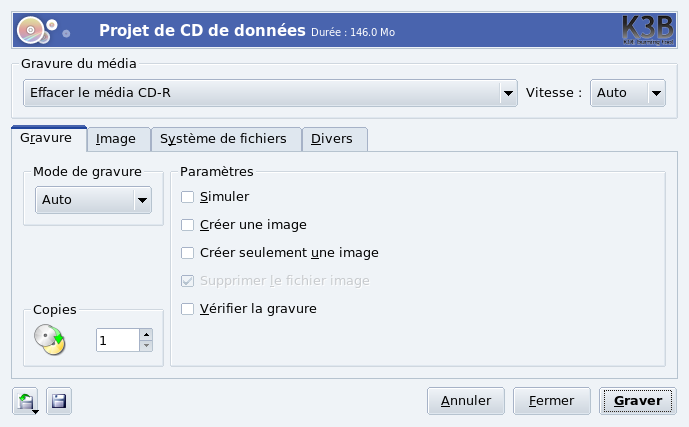The height and width of the screenshot is (427, 689).
Task: Click the Annuler button
Action: coord(465,401)
